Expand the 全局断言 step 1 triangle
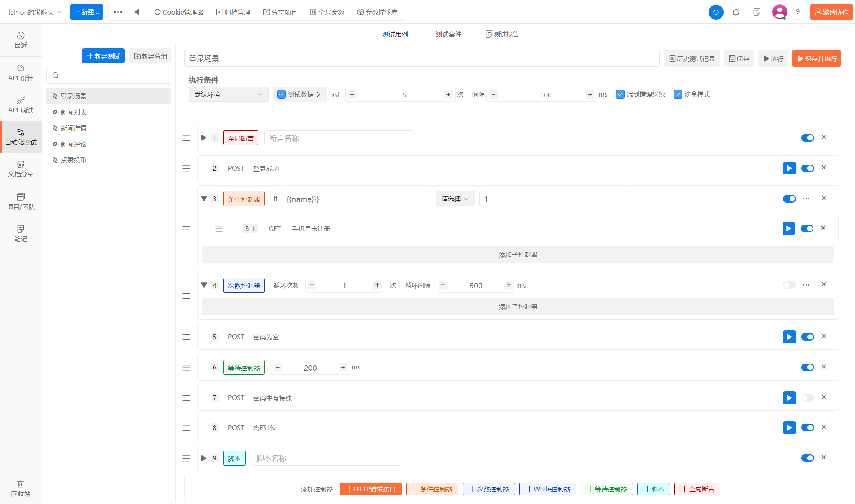855x504 pixels. 204,138
